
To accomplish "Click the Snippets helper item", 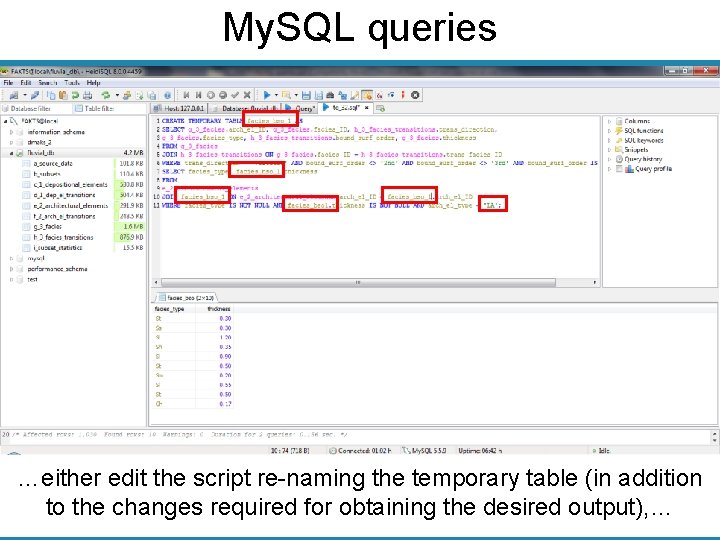I will (636, 150).
